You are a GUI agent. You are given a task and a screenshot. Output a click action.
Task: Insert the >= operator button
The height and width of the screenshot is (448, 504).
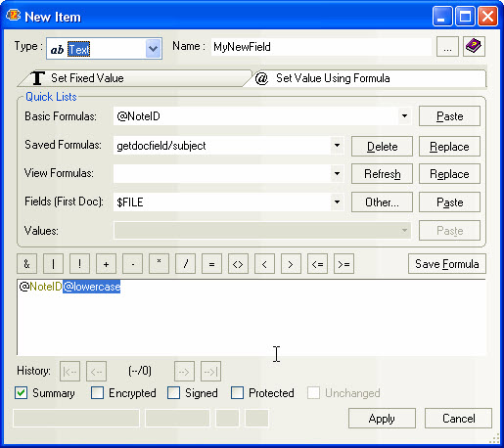tap(344, 264)
